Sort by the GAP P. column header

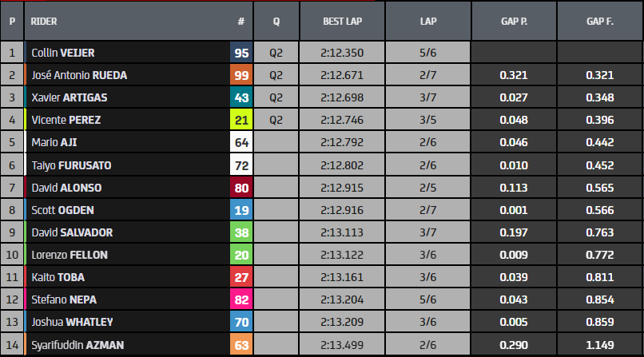pyautogui.click(x=514, y=21)
